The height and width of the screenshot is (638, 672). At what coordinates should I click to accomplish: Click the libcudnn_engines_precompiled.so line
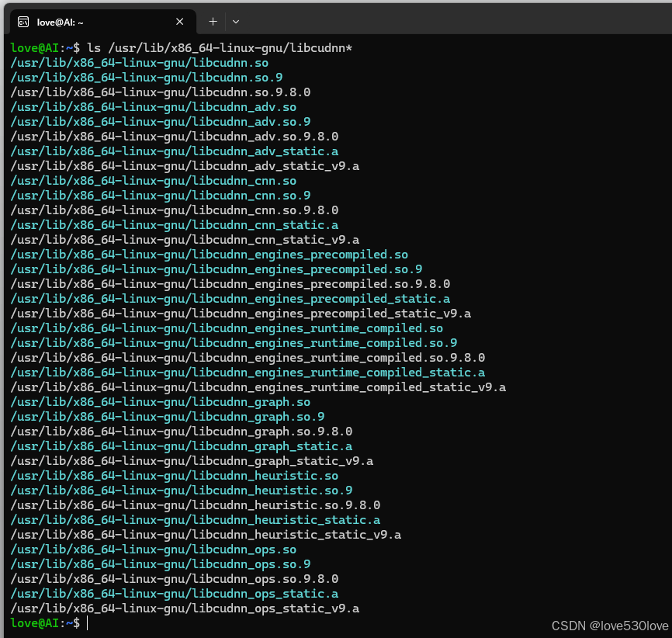click(210, 255)
